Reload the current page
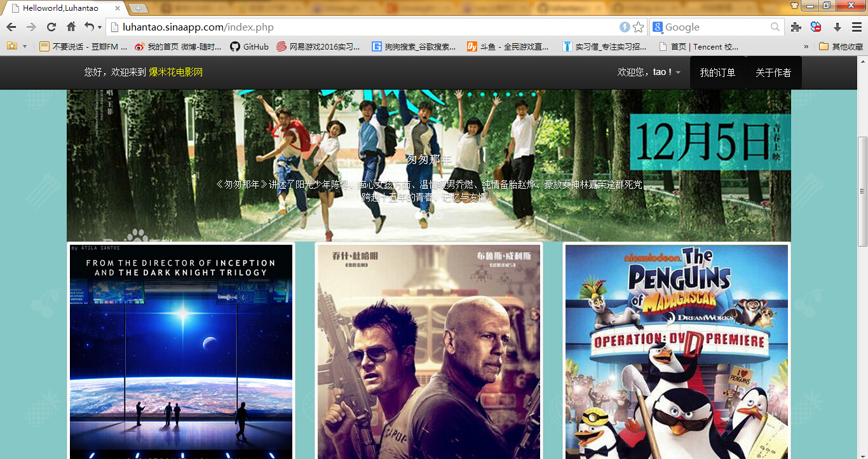The image size is (868, 459). pos(51,27)
